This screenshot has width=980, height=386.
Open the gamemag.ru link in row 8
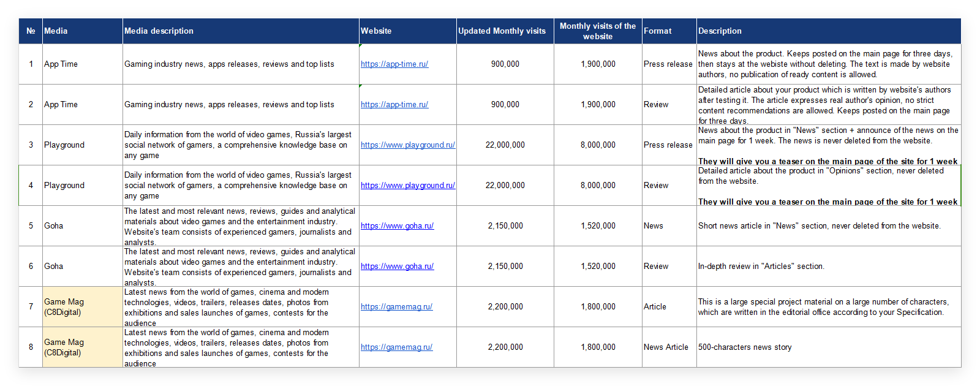tap(396, 347)
